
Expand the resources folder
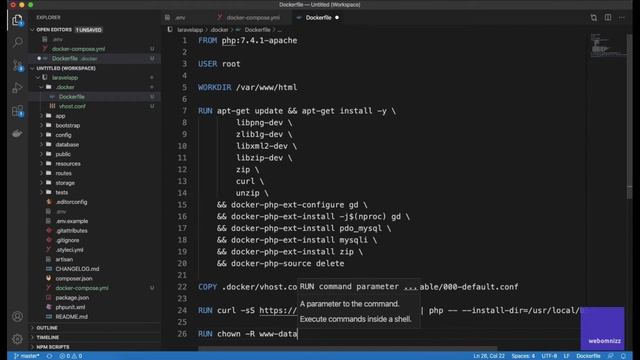[68, 164]
